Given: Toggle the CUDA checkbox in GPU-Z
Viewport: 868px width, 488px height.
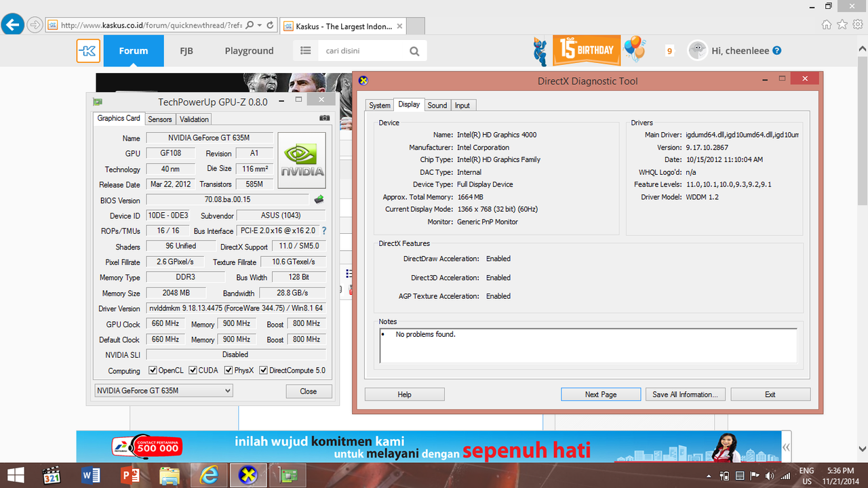Looking at the screenshot, I should pos(193,371).
